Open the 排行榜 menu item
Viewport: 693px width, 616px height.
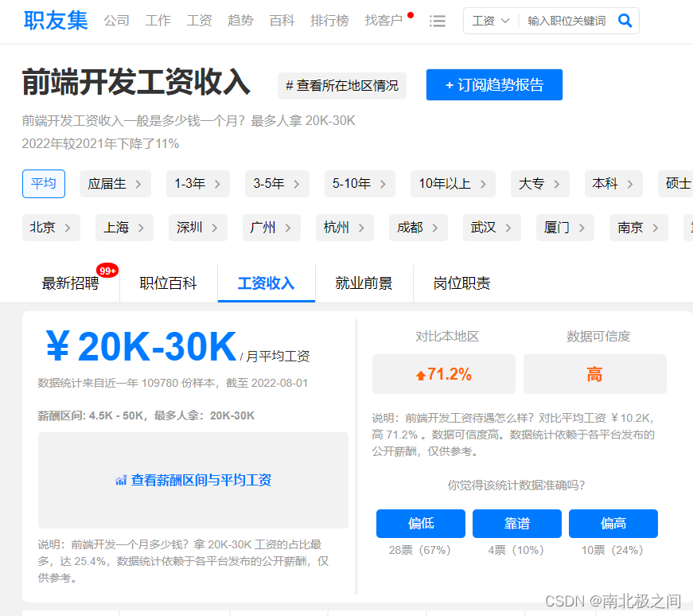[x=329, y=21]
